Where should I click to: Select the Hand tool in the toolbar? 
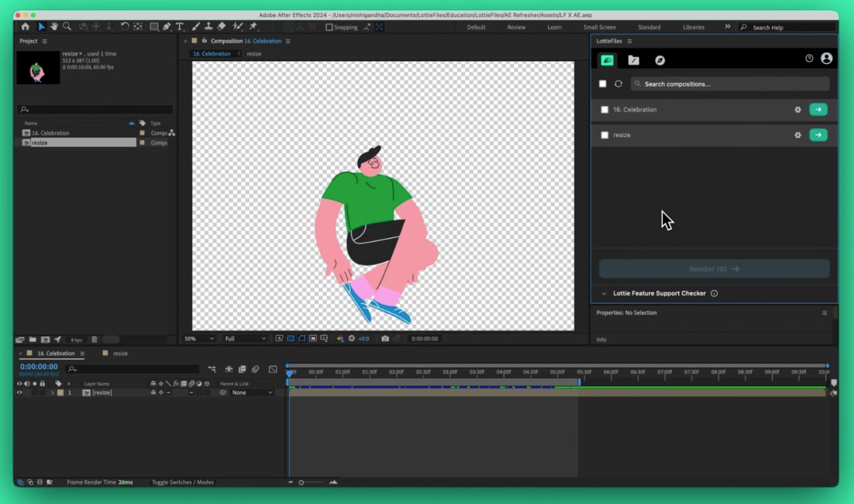click(53, 27)
